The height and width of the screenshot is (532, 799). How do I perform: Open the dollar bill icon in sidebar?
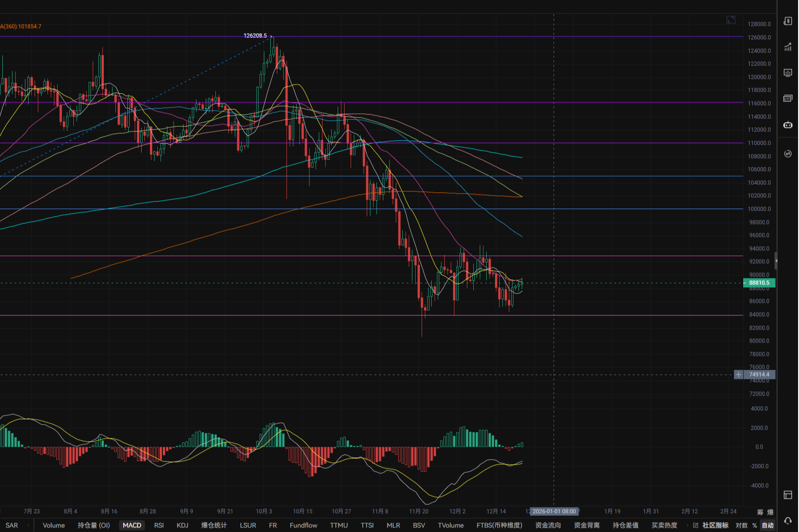(788, 21)
